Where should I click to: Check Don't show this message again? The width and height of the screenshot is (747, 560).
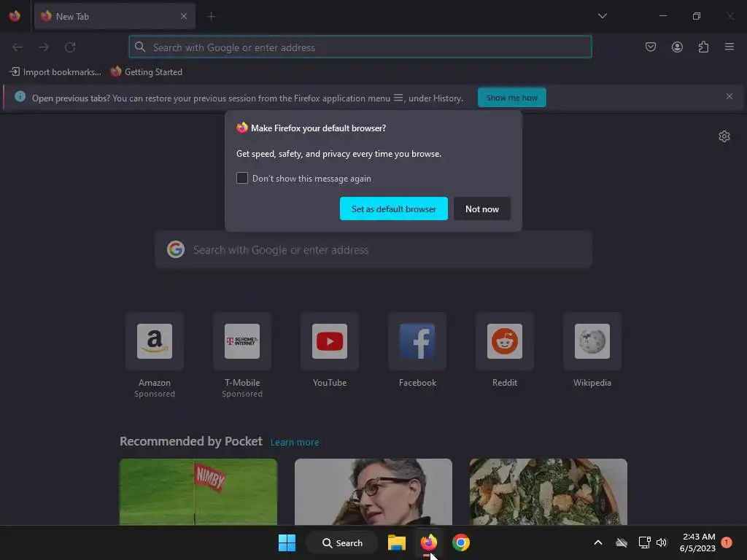pyautogui.click(x=242, y=178)
